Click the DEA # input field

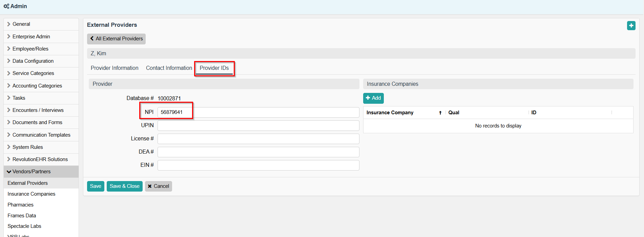(258, 152)
